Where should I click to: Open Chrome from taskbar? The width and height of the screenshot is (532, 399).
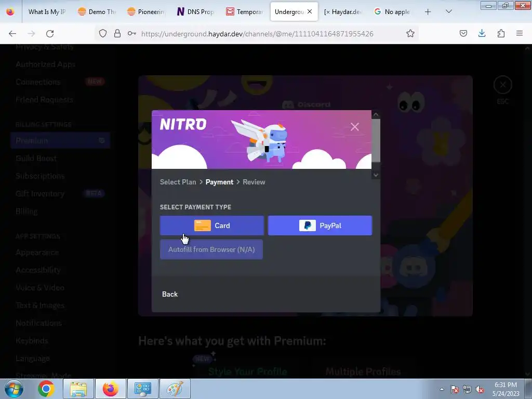point(46,389)
